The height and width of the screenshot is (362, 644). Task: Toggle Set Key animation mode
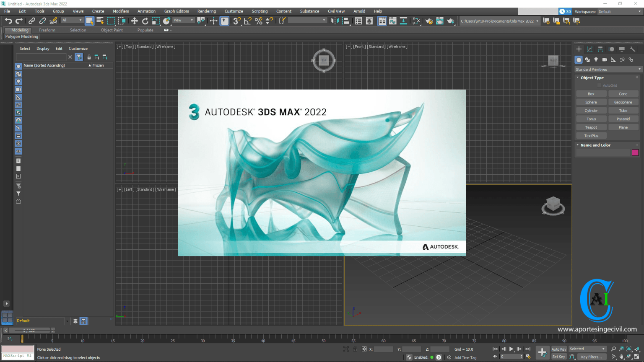click(x=558, y=357)
